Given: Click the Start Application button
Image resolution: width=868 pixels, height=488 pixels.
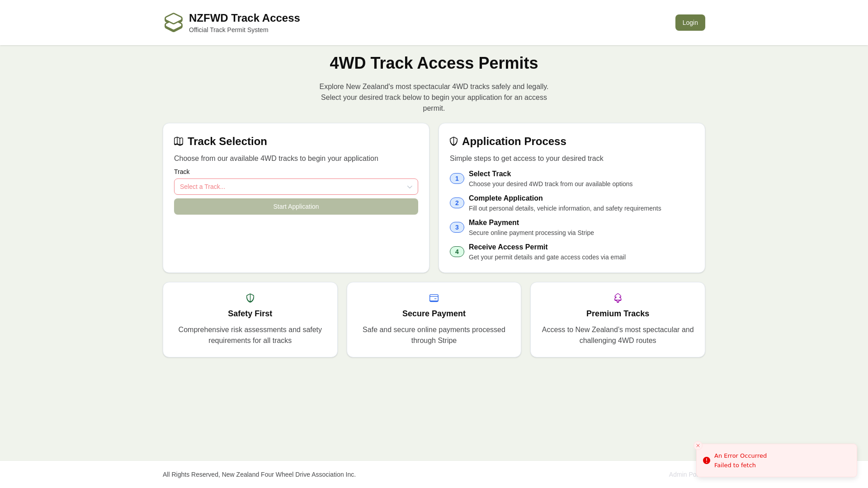Looking at the screenshot, I should (296, 206).
